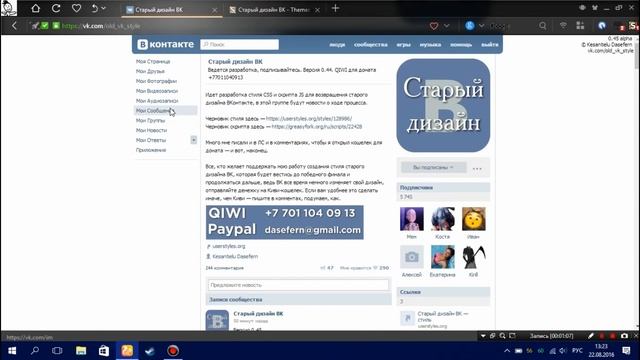The height and width of the screenshot is (360, 640).
Task: Open subscriber 'Алексей' camera placeholder avatar
Action: tap(411, 257)
